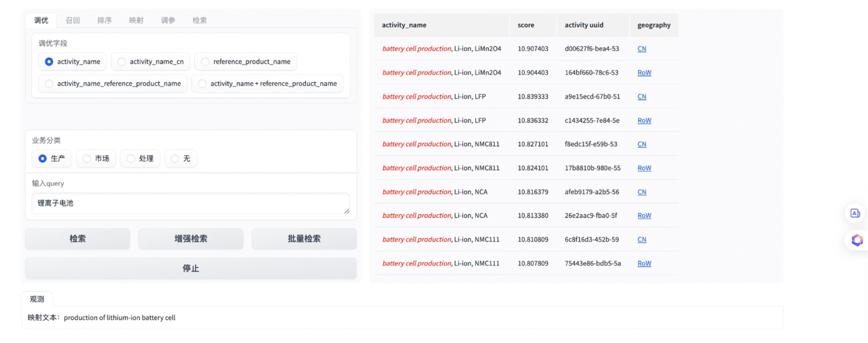The width and height of the screenshot is (868, 343).
Task: Switch to the 映射 tab
Action: [x=136, y=20]
